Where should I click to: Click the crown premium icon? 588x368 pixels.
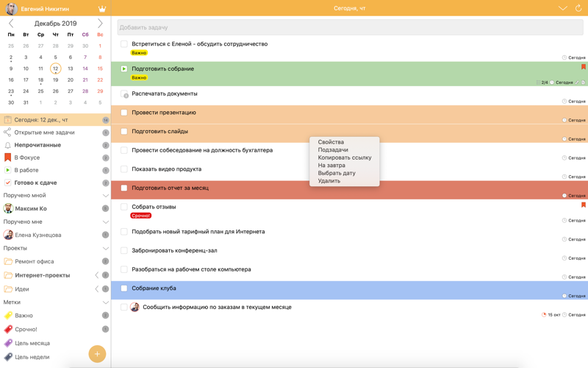[x=102, y=9]
